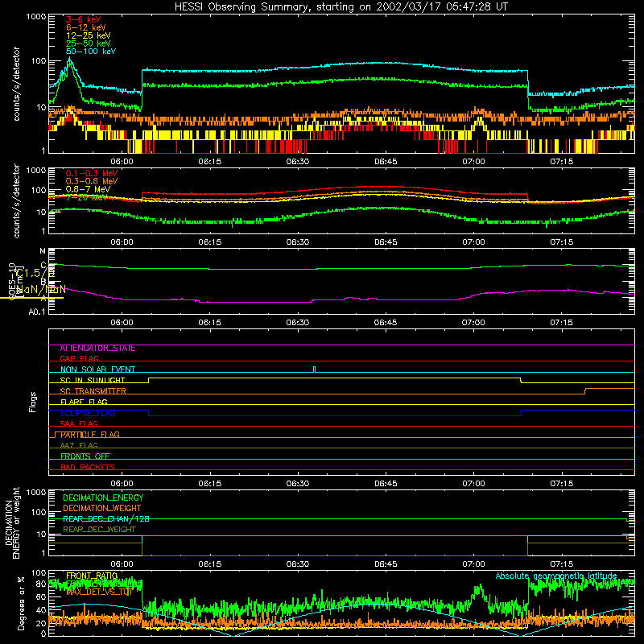This screenshot has width=644, height=644.
Task: Click the vertical Flags axis title
Action: [x=32, y=402]
